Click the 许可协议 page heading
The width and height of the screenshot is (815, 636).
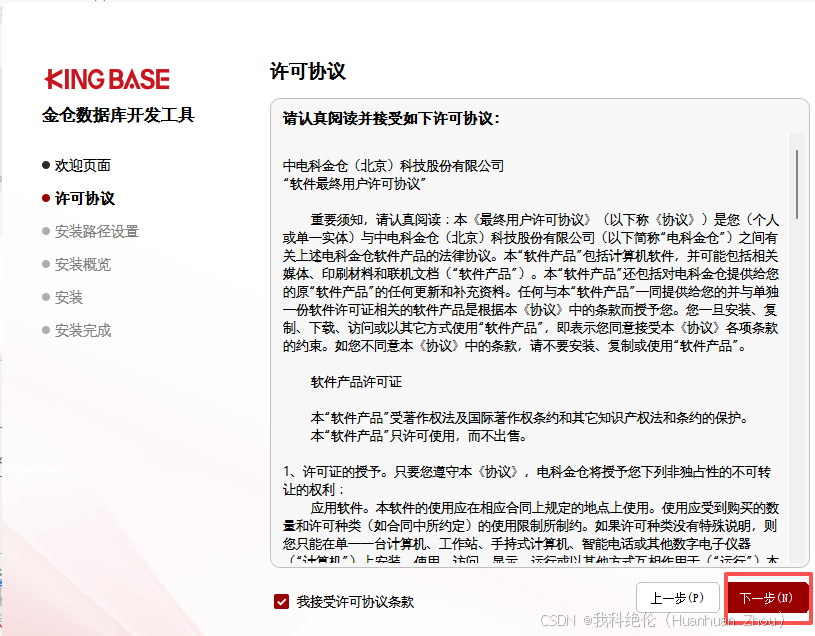308,71
